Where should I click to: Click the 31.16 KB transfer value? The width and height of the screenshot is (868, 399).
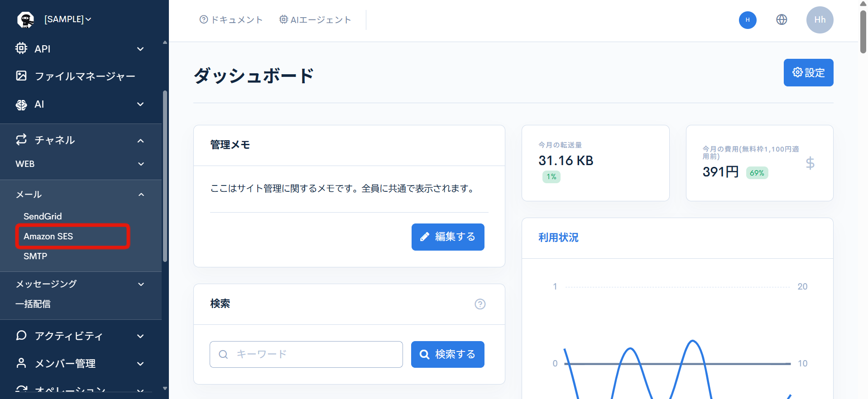[566, 161]
